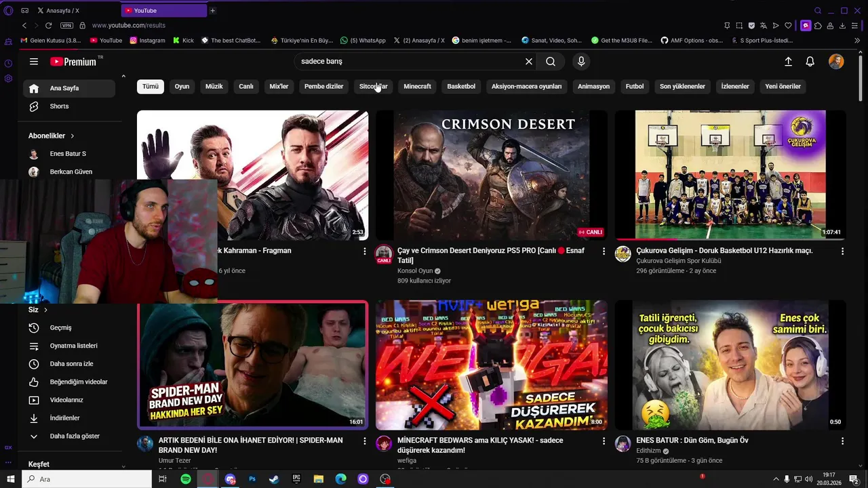Click the YouTube Premium logo
This screenshot has width=868, height=488.
point(73,62)
